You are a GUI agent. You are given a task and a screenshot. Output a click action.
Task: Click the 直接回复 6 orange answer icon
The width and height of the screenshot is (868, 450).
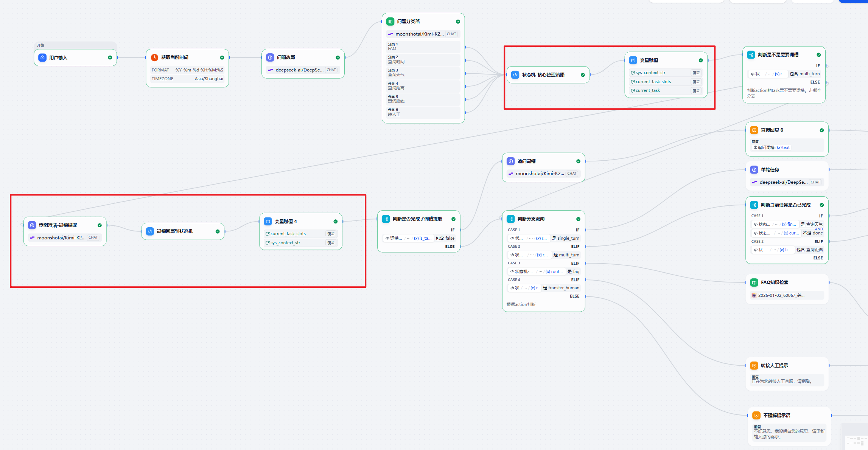[754, 130]
